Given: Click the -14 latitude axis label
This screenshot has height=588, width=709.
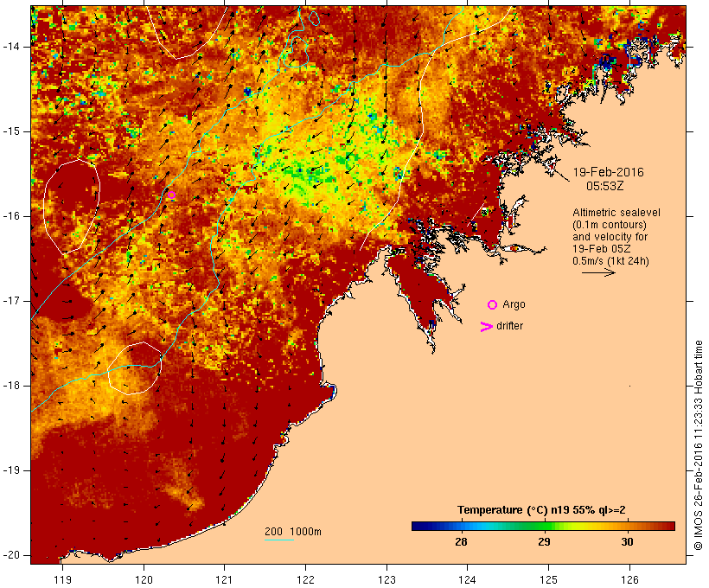Looking at the screenshot, I should coord(10,47).
